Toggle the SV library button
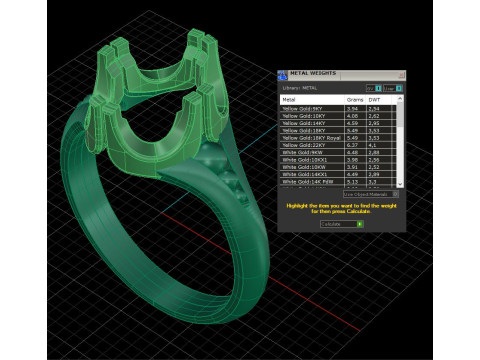 [374, 88]
